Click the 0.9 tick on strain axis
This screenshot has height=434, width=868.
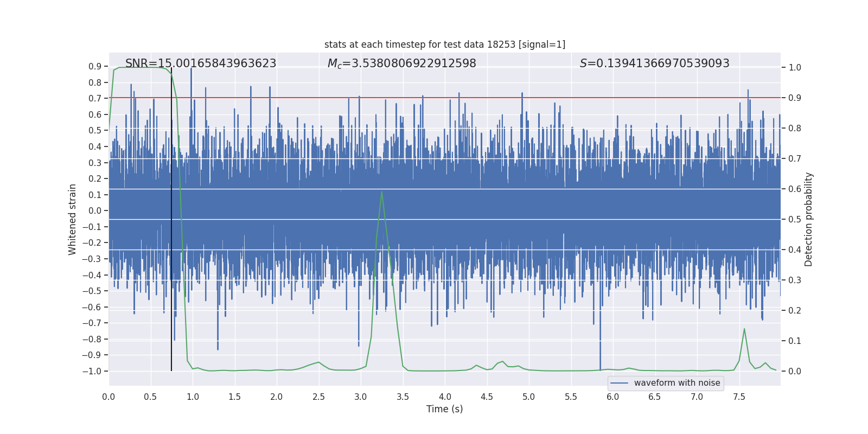click(x=95, y=66)
